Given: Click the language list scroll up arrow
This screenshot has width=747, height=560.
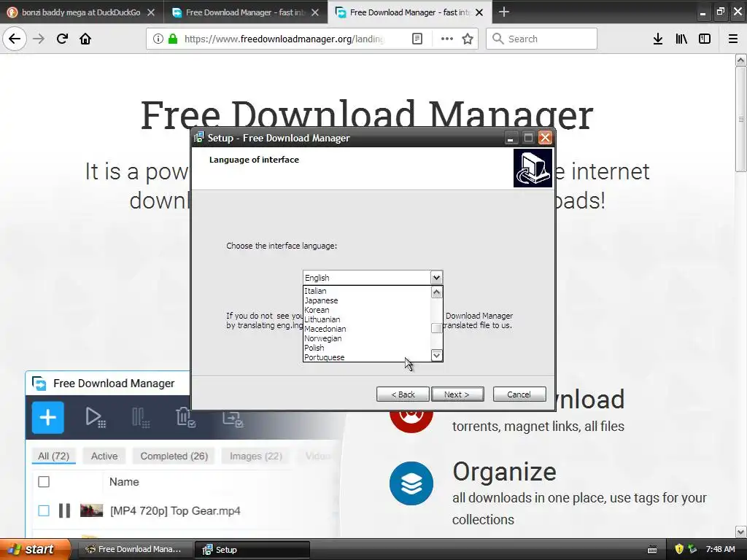Looking at the screenshot, I should tap(436, 292).
